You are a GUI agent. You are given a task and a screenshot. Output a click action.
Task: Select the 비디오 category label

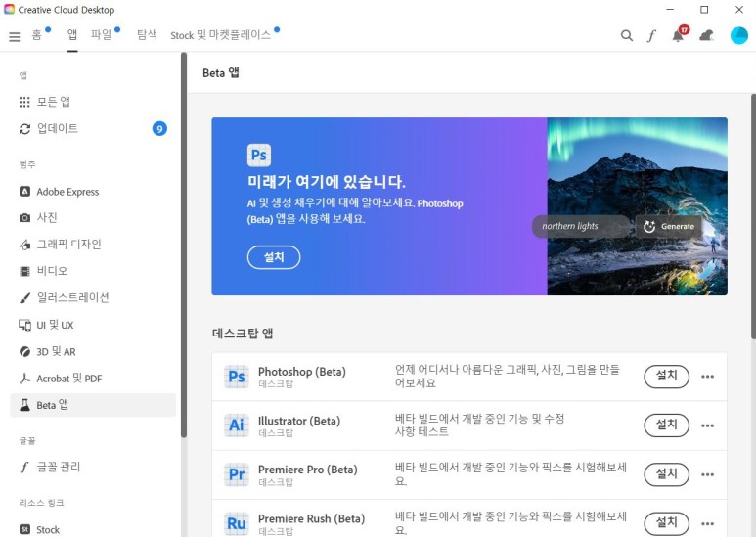(x=52, y=271)
